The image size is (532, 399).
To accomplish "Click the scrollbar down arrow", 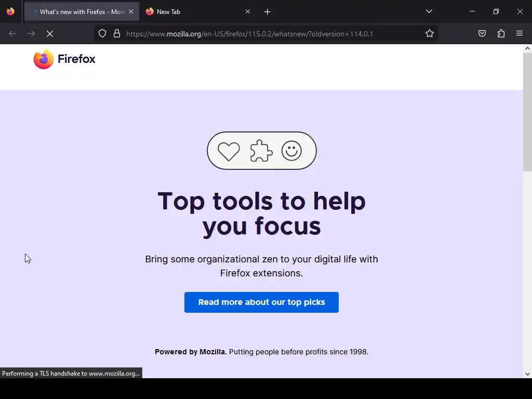I will tap(527, 374).
